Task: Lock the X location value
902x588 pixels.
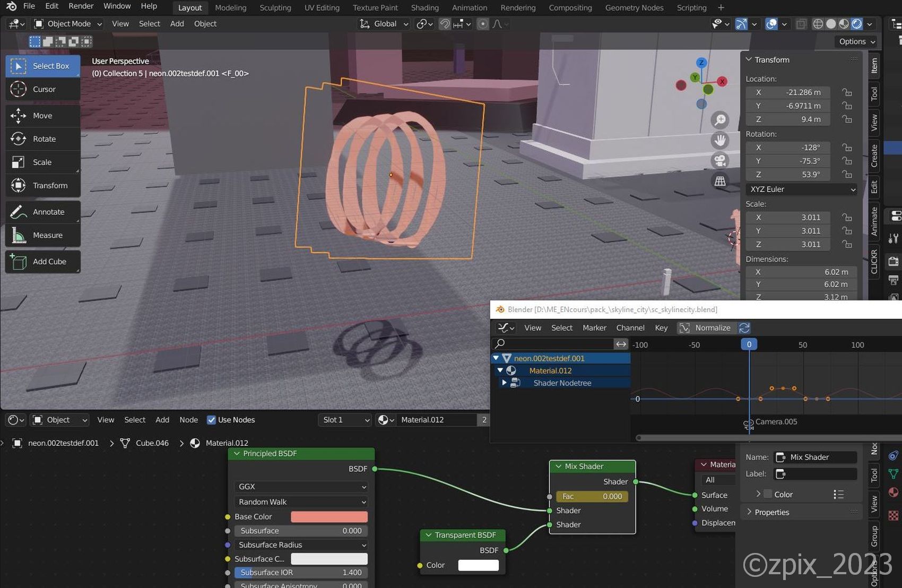Action: click(847, 92)
